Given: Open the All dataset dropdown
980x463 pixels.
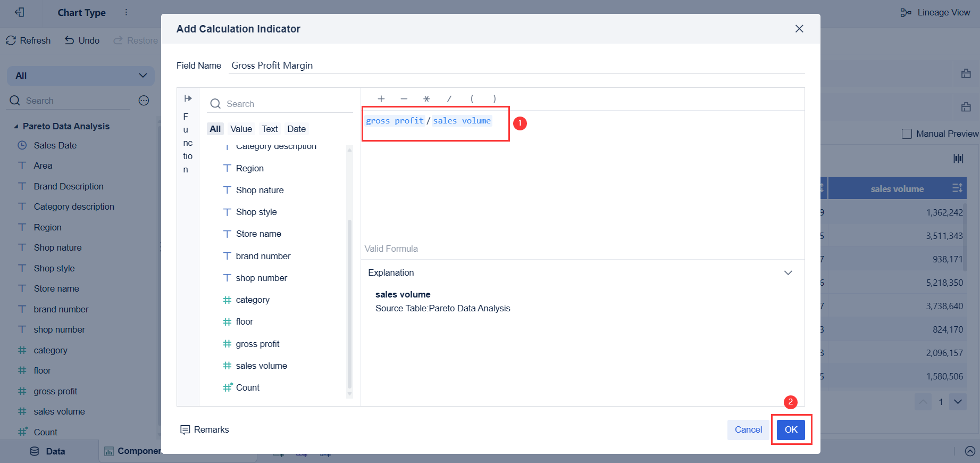Looking at the screenshot, I should point(81,76).
